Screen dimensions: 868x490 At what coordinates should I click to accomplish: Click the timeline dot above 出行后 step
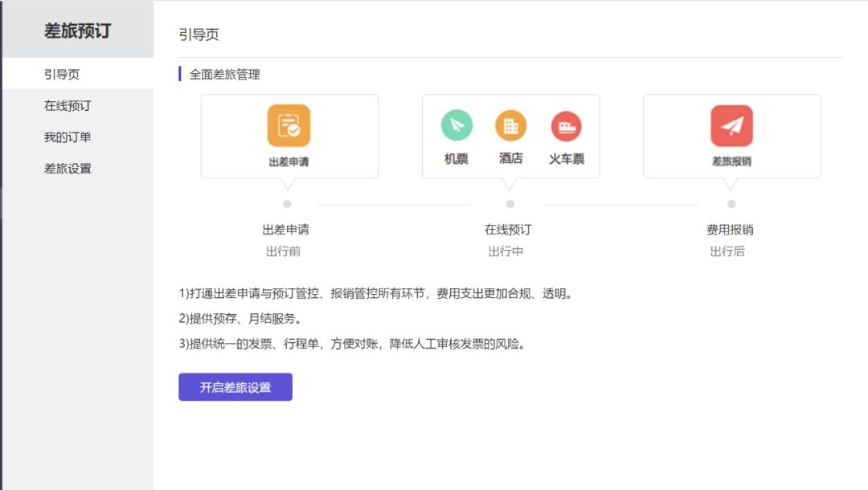pos(731,204)
